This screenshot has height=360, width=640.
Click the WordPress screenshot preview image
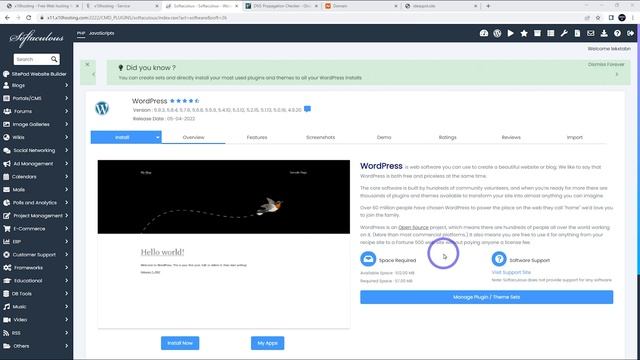(224, 244)
